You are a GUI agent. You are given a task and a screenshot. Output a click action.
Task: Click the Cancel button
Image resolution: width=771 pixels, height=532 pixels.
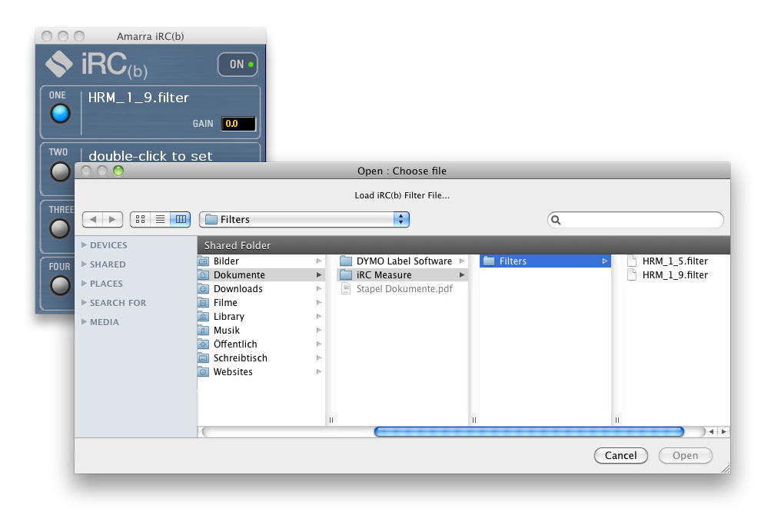pyautogui.click(x=620, y=455)
